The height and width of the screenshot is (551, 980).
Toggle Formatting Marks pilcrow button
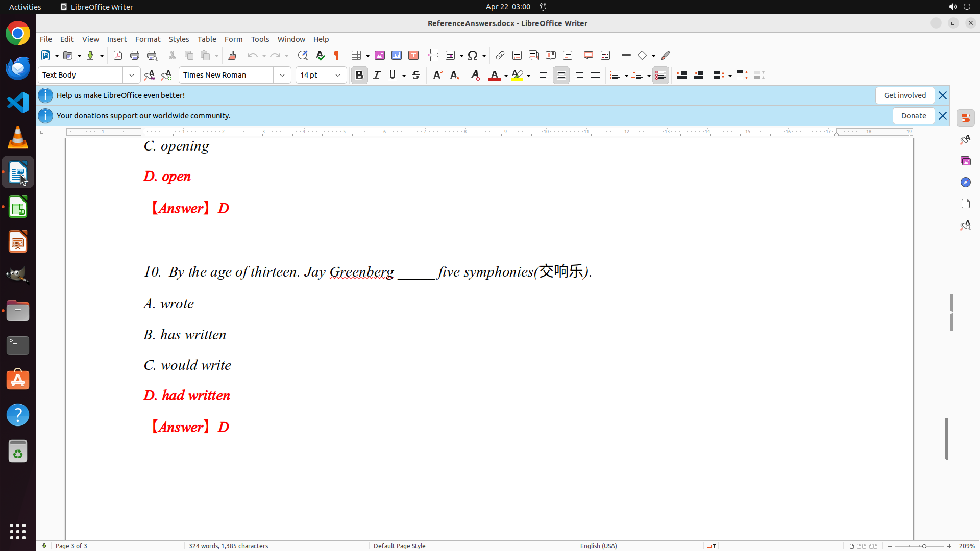[336, 55]
